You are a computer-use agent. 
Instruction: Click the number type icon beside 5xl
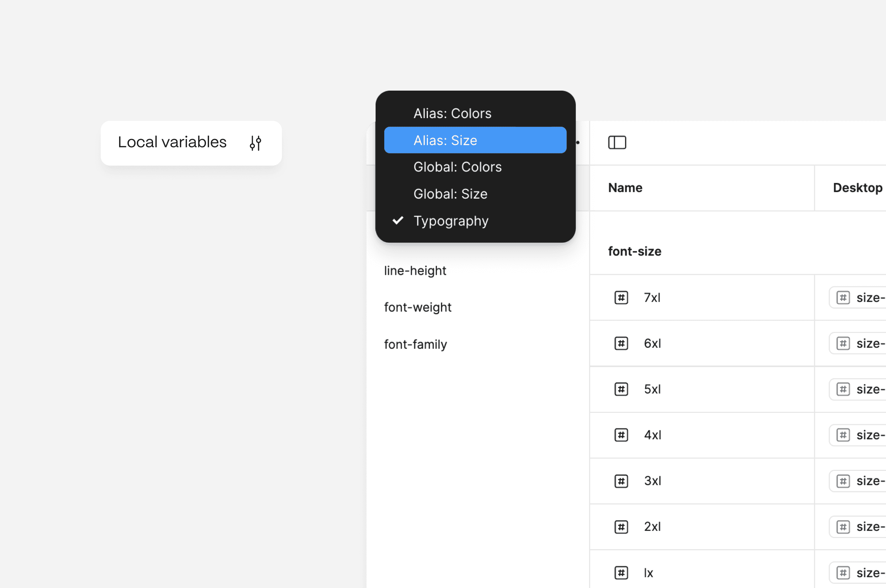[621, 389]
